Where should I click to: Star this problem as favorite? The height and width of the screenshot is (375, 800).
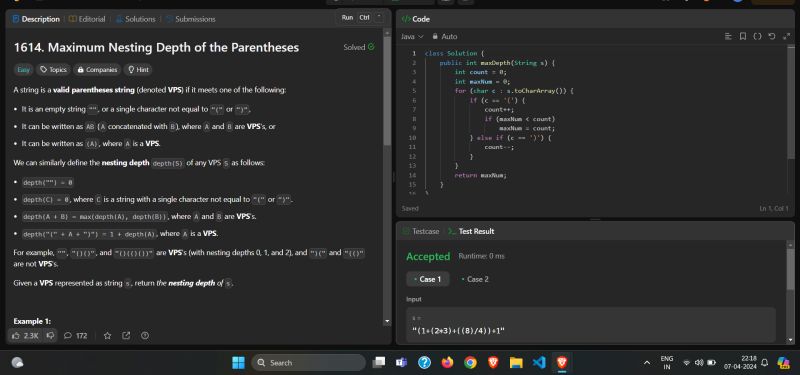tap(108, 336)
